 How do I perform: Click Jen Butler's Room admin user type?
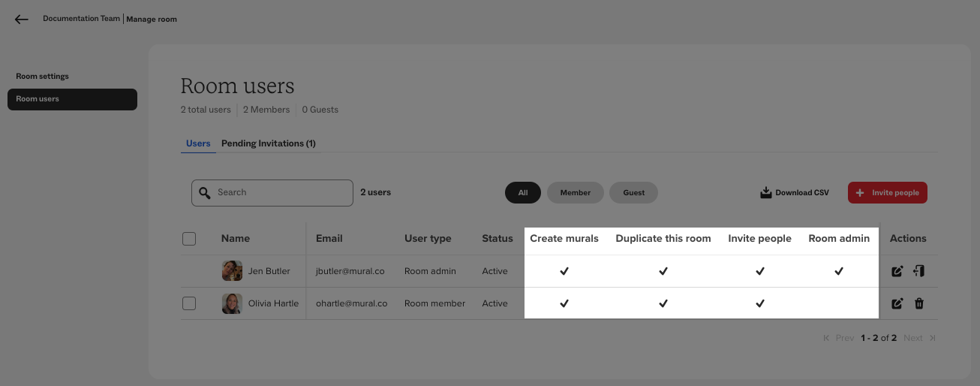(430, 271)
